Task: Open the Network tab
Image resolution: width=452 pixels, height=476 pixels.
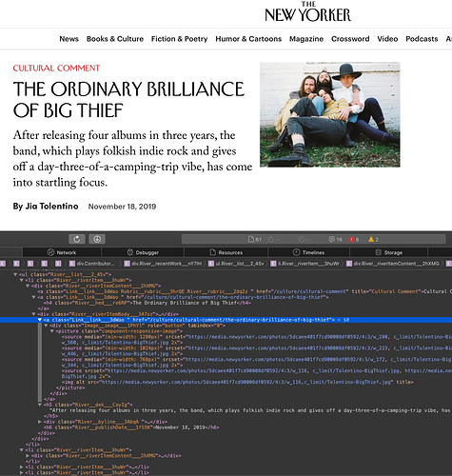Action: (62, 252)
